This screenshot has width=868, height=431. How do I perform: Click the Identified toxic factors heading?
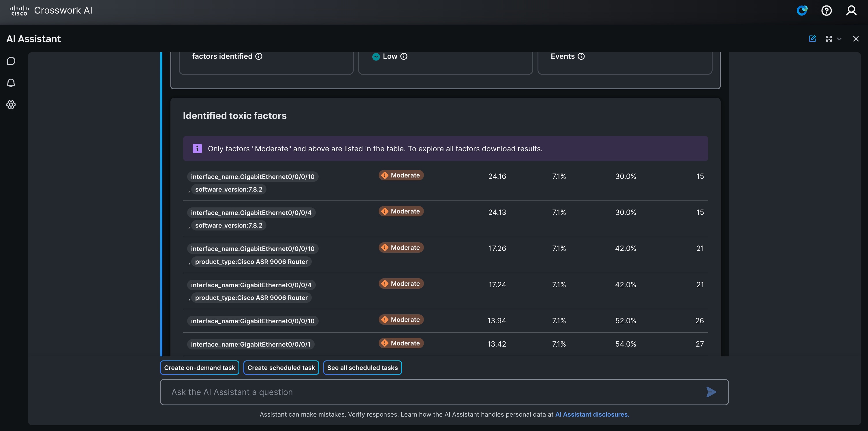[234, 116]
